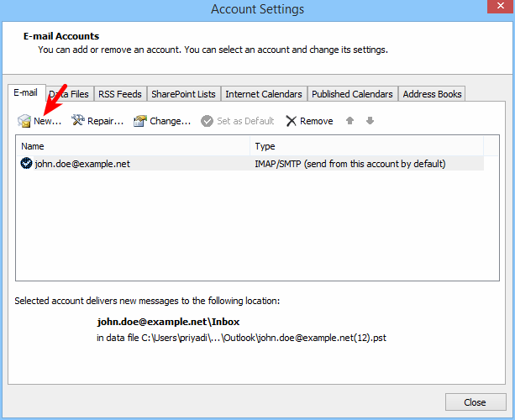Open the Data Files tab
The width and height of the screenshot is (515, 420).
[x=70, y=94]
